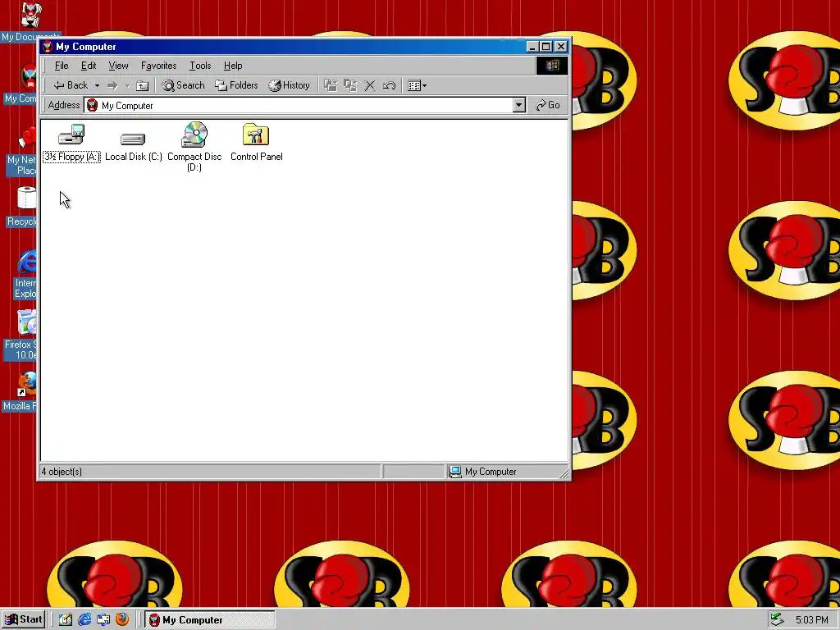Expand the Address bar dropdown arrow
Image resolution: width=840 pixels, height=630 pixels.
pos(518,105)
